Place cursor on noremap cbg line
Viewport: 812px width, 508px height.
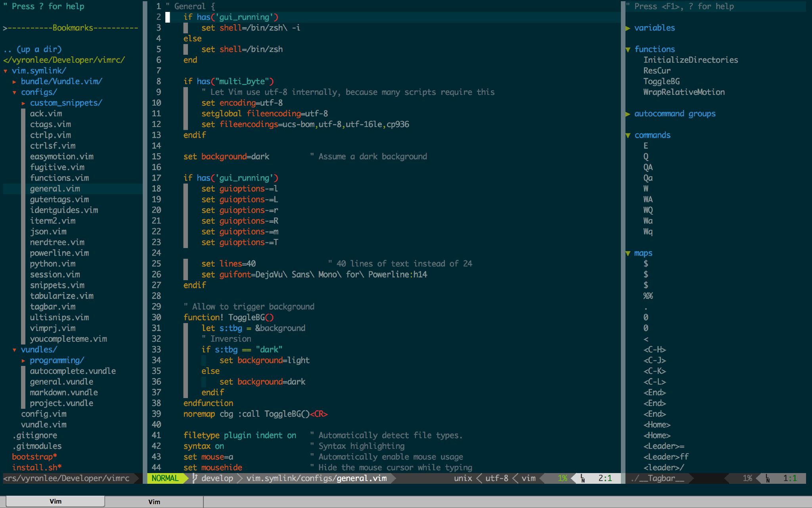[256, 414]
